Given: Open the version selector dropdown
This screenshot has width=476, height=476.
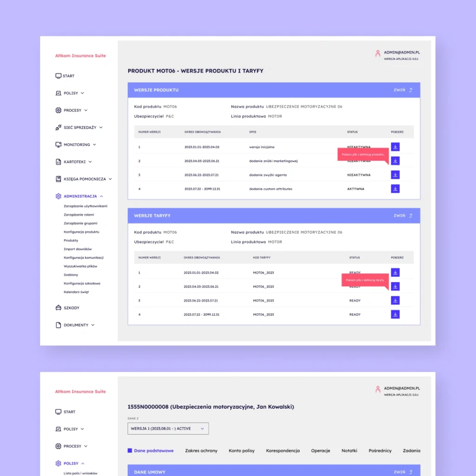Looking at the screenshot, I should click(168, 429).
